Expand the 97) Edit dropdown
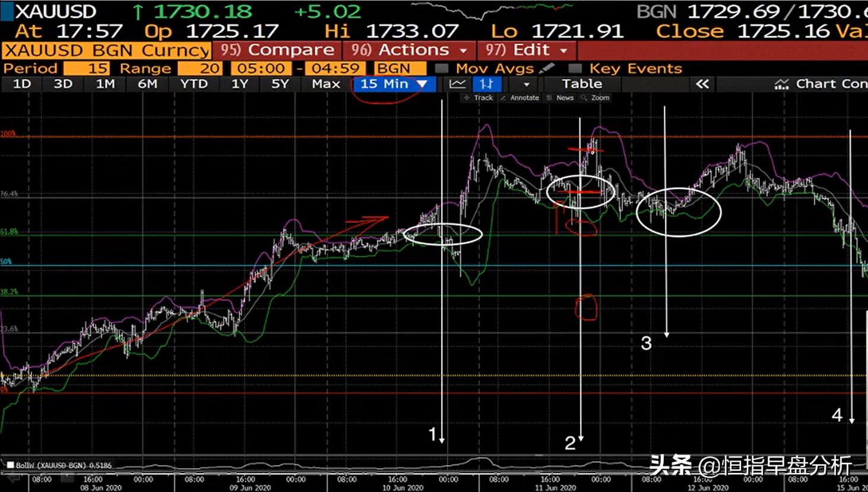Screen dimensions: 868x492 pos(526,50)
